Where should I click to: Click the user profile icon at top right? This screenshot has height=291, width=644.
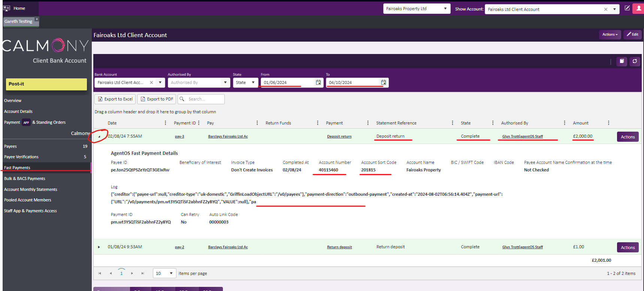638,8
